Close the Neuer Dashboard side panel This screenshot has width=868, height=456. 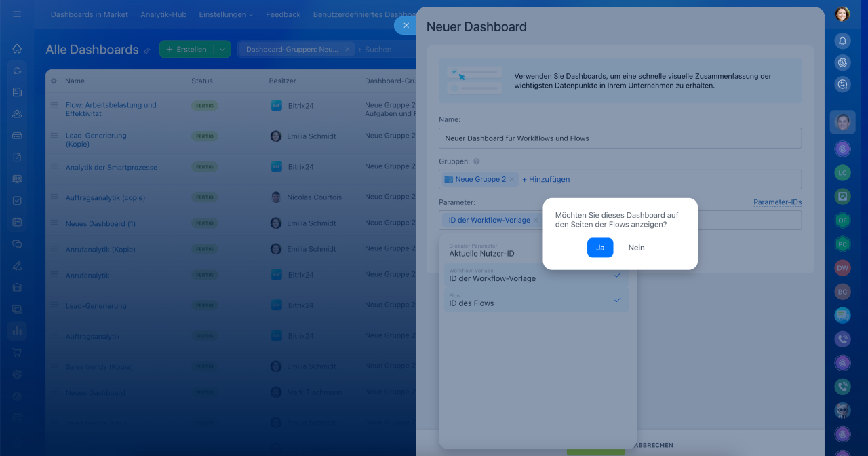coord(406,25)
